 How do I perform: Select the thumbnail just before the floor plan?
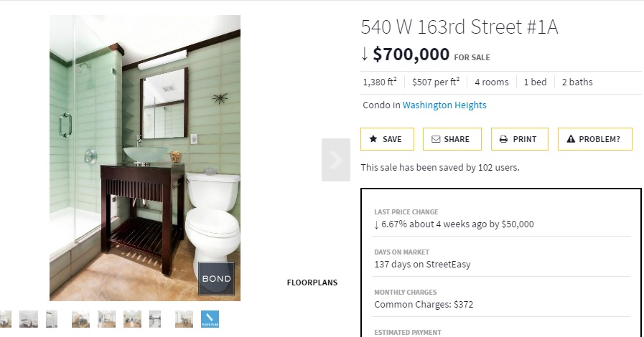click(184, 319)
